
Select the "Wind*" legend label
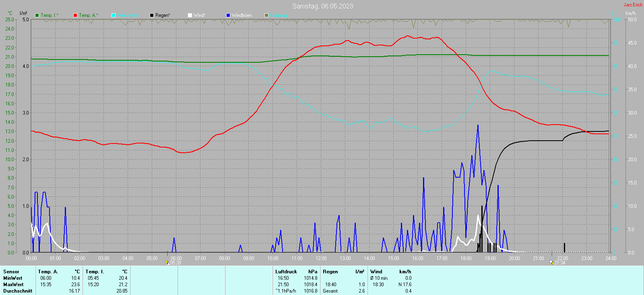click(x=200, y=15)
